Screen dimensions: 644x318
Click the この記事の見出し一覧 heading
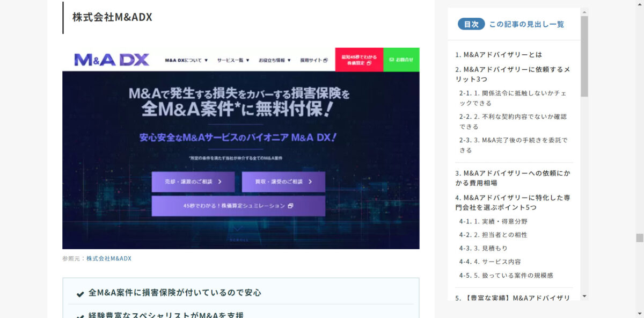pyautogui.click(x=526, y=24)
